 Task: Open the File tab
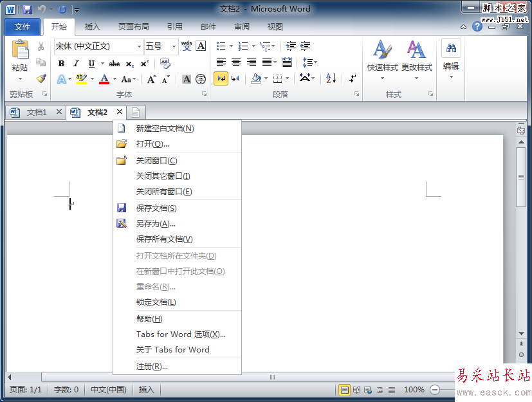(x=23, y=26)
